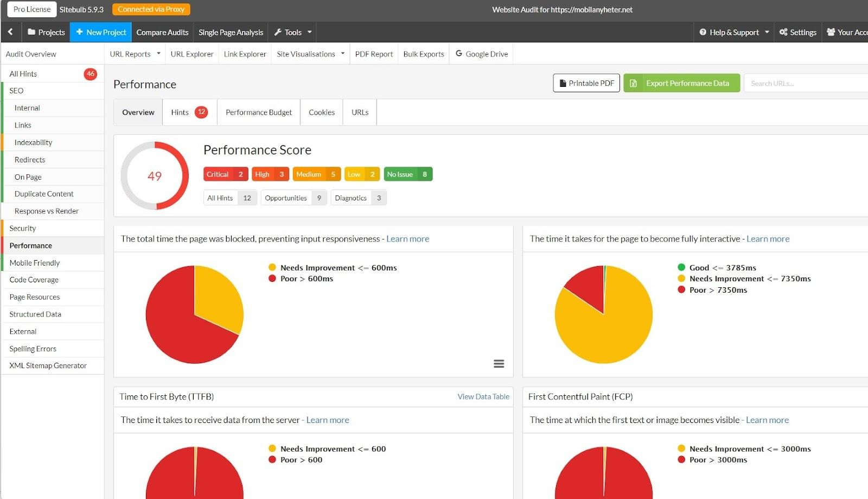The height and width of the screenshot is (499, 868).
Task: Expand the Help & Support dropdown arrow
Action: point(767,32)
